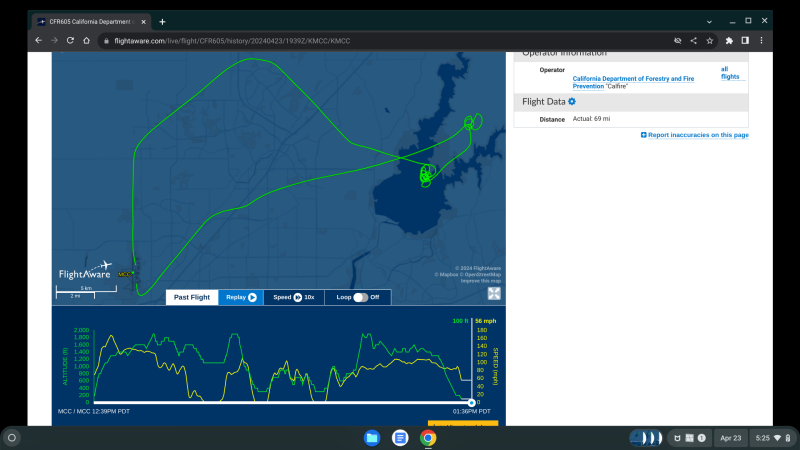Click the timeline slider end handle
Screen dimensions: 800x450
click(x=471, y=402)
